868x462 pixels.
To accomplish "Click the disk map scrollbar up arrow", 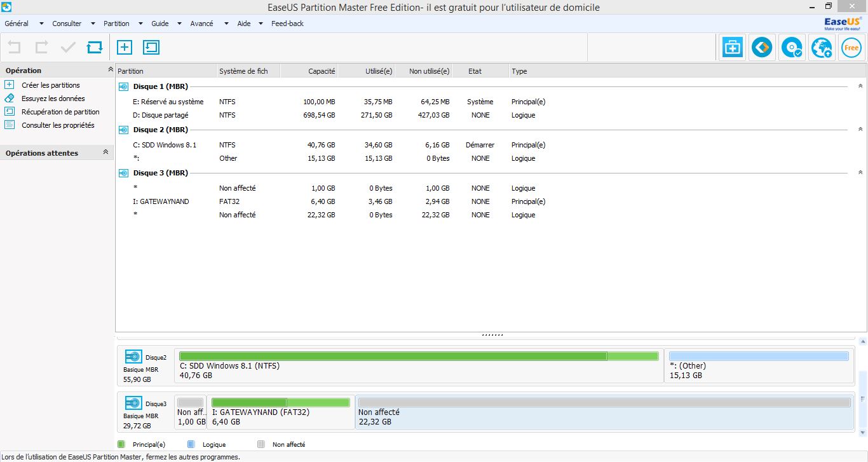I will click(863, 343).
